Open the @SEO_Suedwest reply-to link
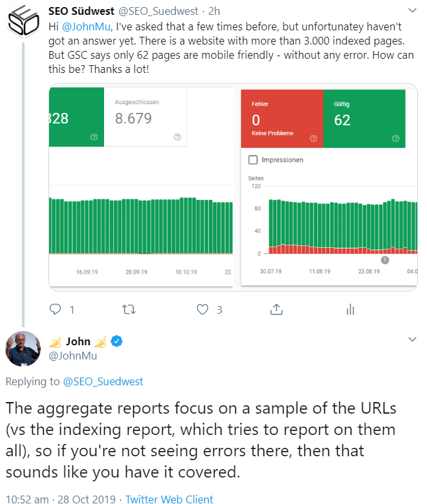The width and height of the screenshot is (427, 504). 103,381
